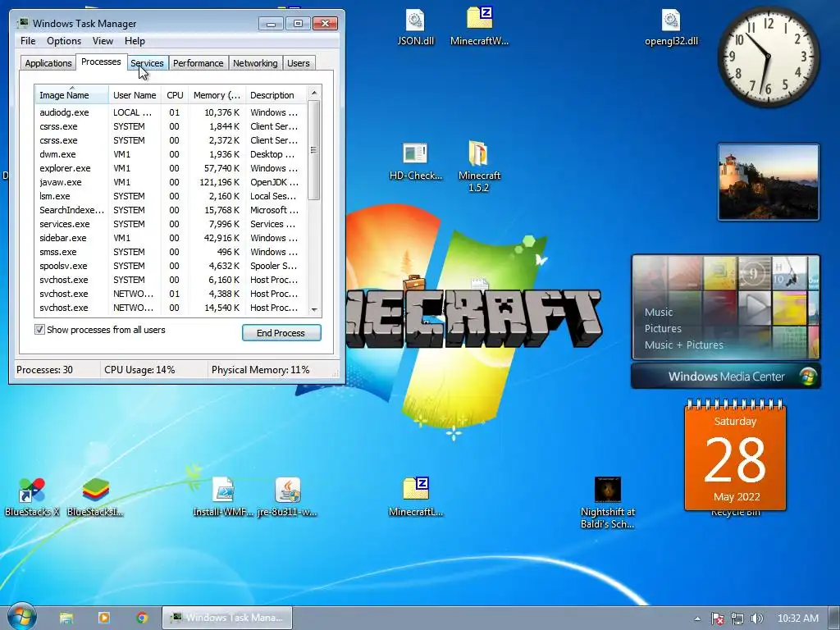The image size is (840, 630).
Task: Click the process list vertical scrollbar thumb
Action: tap(314, 150)
